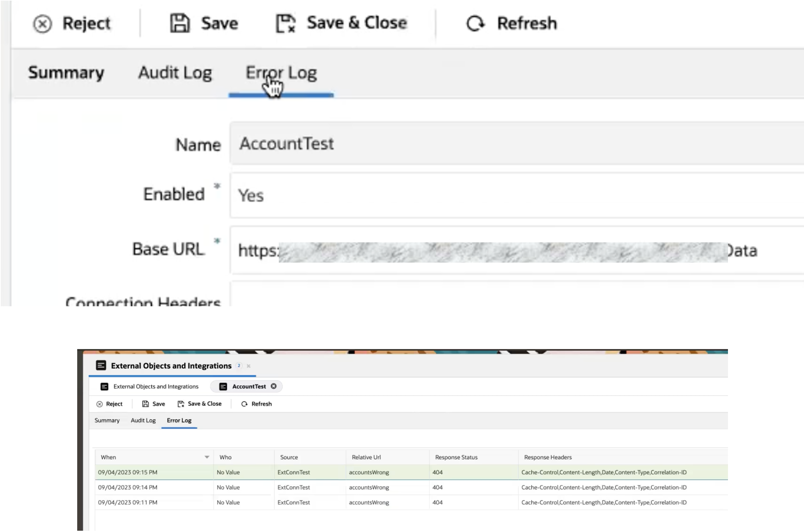Close the AccountTest tab with its X icon
804x532 pixels.
coord(274,386)
